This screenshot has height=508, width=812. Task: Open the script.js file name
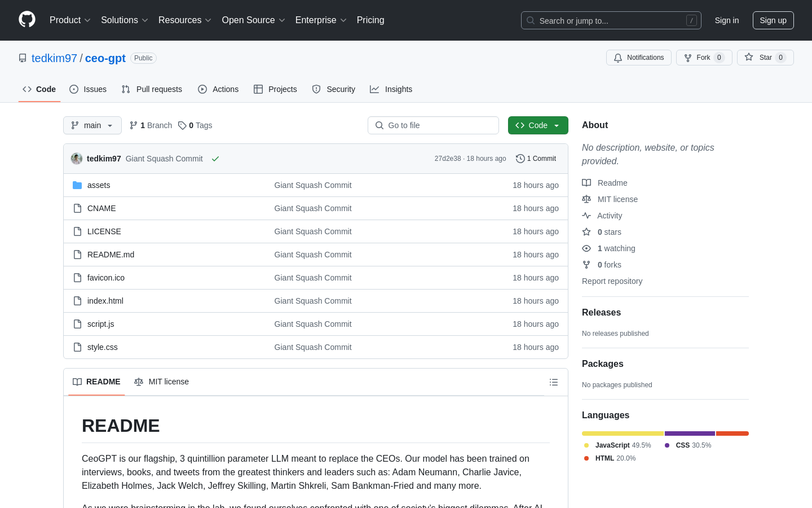101,324
